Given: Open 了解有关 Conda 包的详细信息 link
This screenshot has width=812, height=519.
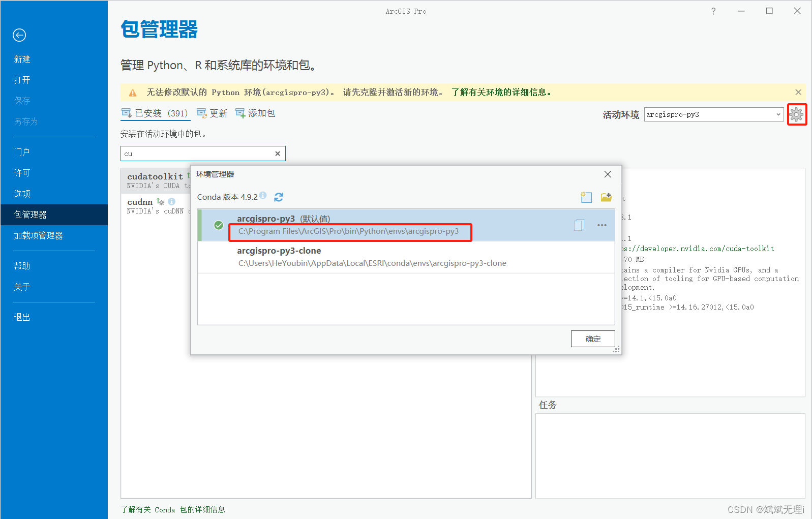Looking at the screenshot, I should 173,509.
